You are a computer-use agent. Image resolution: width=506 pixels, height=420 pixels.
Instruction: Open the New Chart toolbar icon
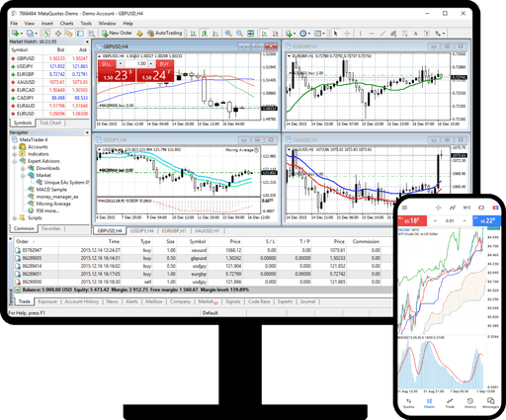pyautogui.click(x=15, y=34)
